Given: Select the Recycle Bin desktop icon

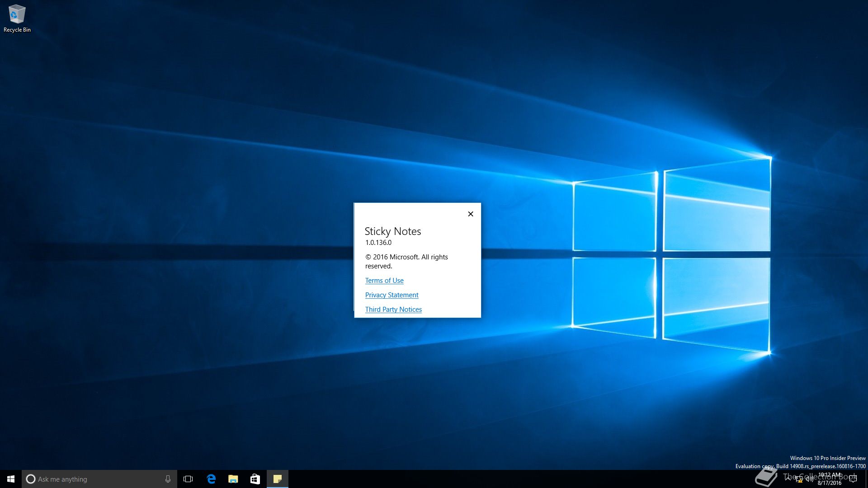Looking at the screenshot, I should [17, 19].
